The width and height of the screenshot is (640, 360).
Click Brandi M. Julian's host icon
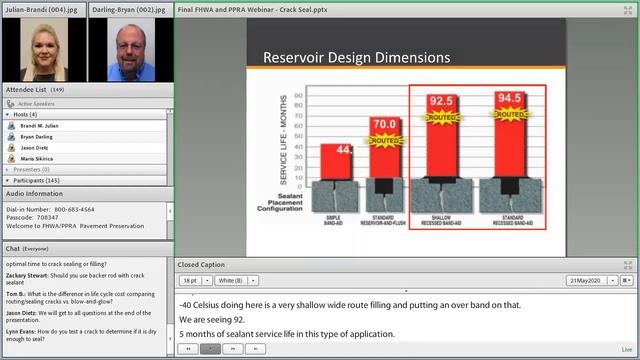coord(11,126)
